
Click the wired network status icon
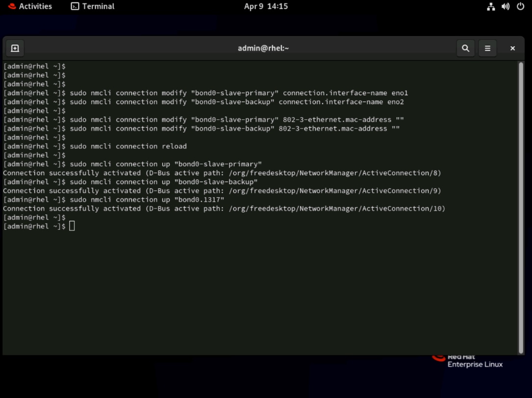491,6
